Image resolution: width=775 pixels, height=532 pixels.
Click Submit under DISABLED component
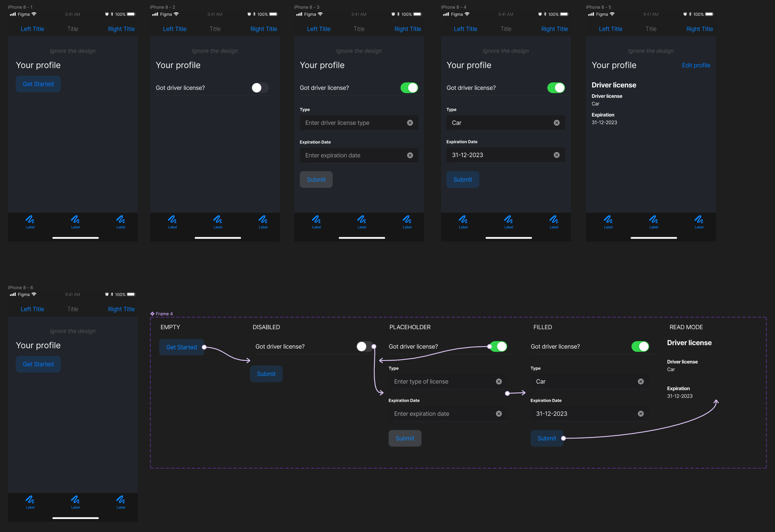click(x=266, y=374)
